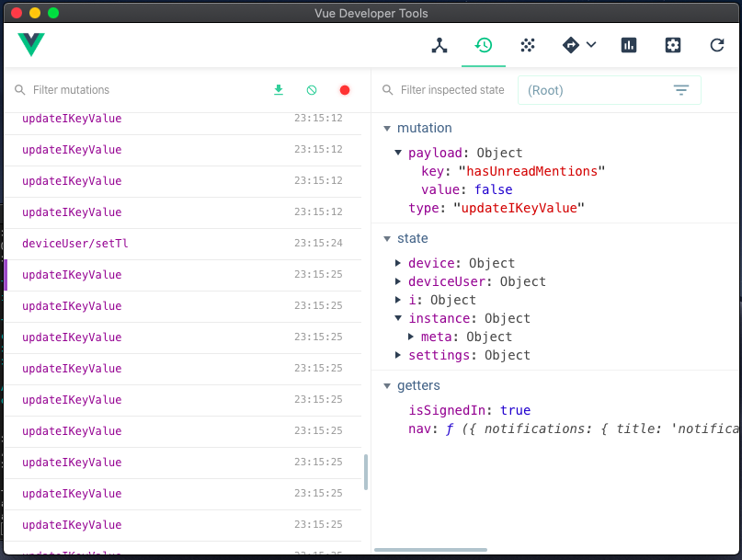Click the mutation list vertical scrollbar
The height and width of the screenshot is (560, 742).
click(366, 473)
